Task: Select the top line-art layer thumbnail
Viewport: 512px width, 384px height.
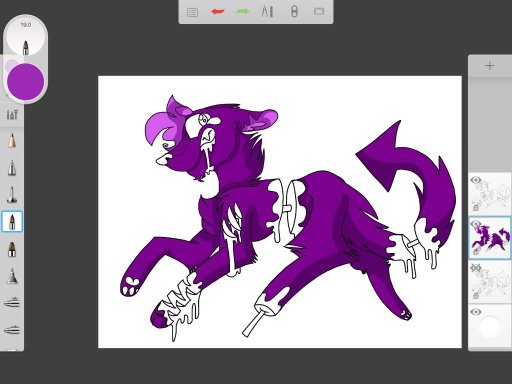Action: pyautogui.click(x=490, y=194)
